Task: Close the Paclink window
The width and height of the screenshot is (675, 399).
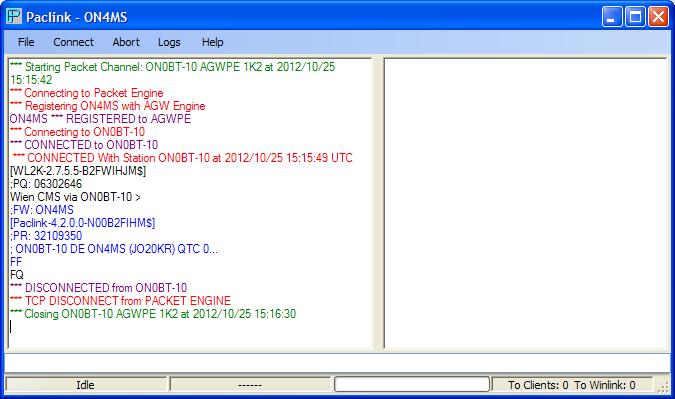Action: 659,17
